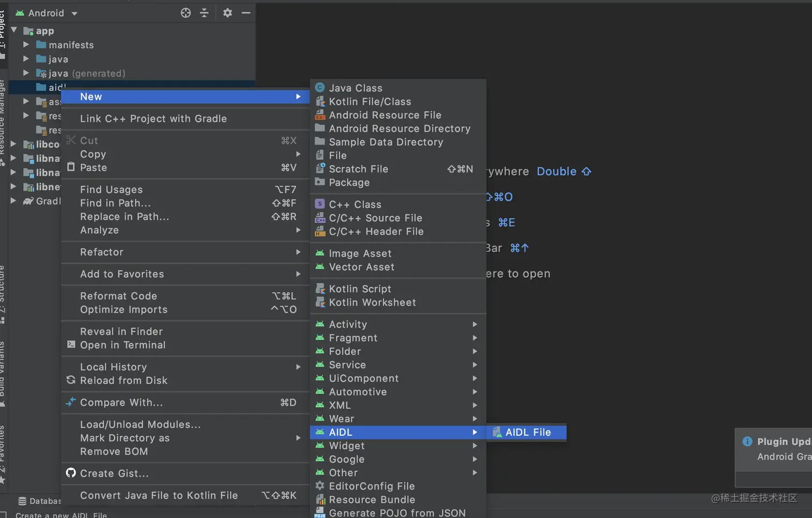Click the locate target crosshair icon
This screenshot has height=518, width=812.
coord(185,13)
